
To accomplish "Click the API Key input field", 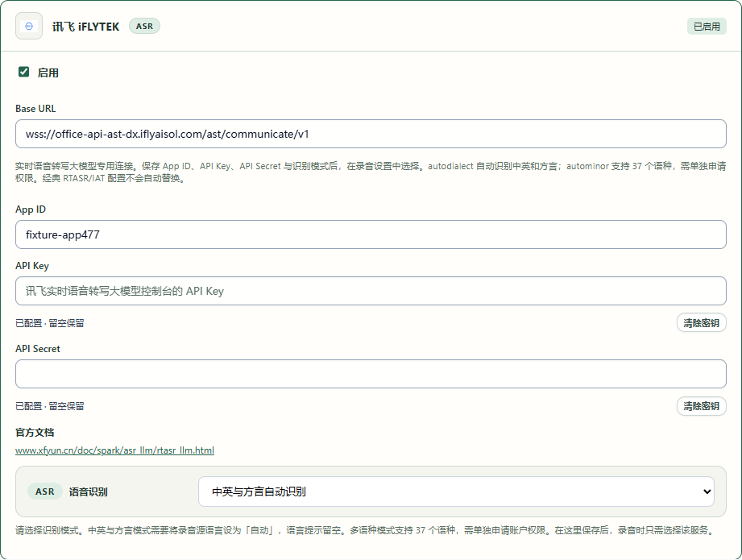I will coord(371,291).
